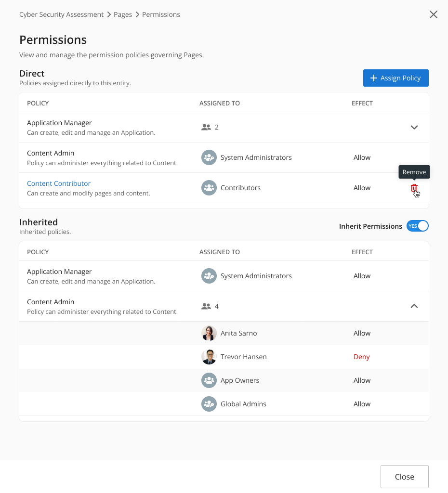
Task: Click the red Deny effect text
Action: pyautogui.click(x=361, y=357)
